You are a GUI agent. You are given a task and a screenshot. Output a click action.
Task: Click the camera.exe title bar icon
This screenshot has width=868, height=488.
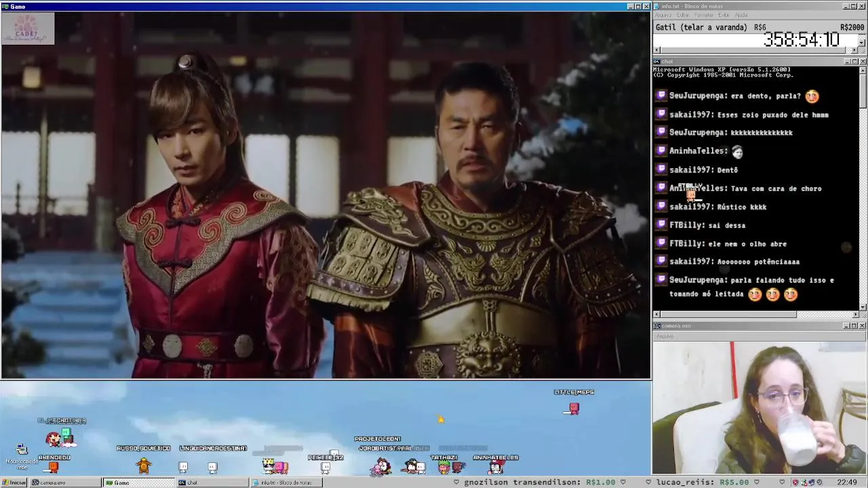[657, 326]
